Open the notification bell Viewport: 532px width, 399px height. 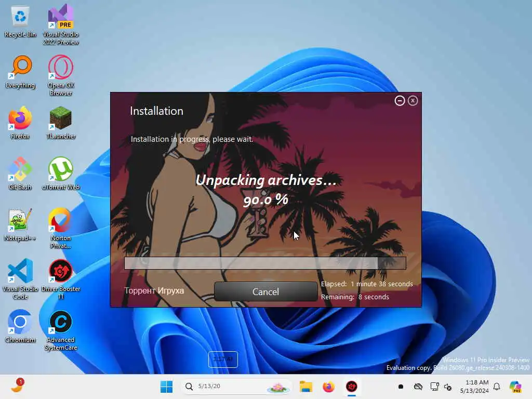tap(497, 387)
